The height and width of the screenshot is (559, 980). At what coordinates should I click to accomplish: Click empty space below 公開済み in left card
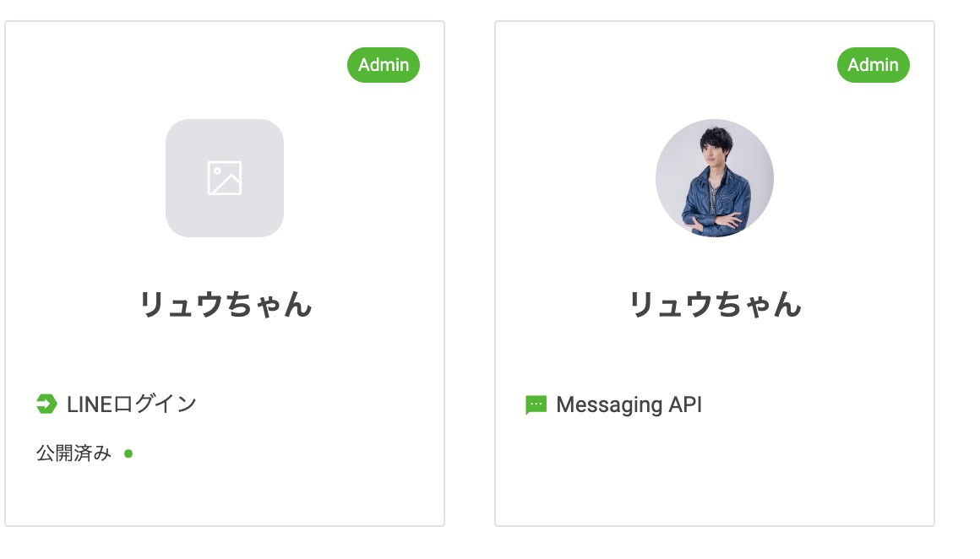coord(225,497)
